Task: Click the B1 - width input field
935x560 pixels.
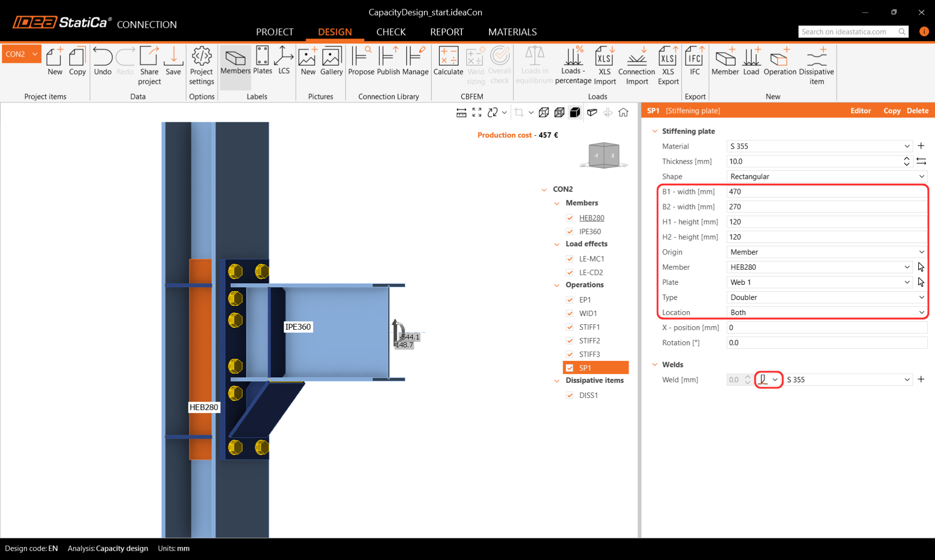Action: coord(827,191)
